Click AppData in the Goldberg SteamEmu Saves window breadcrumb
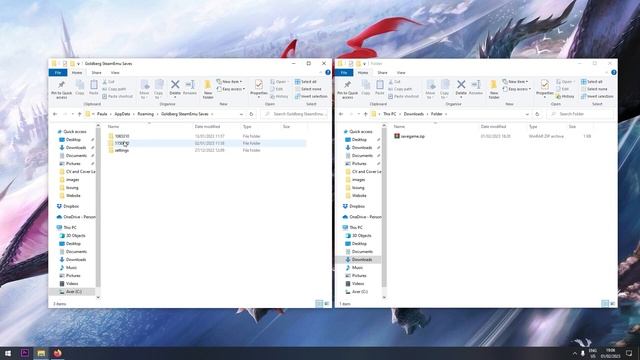This screenshot has width=640, height=360. tap(122, 114)
